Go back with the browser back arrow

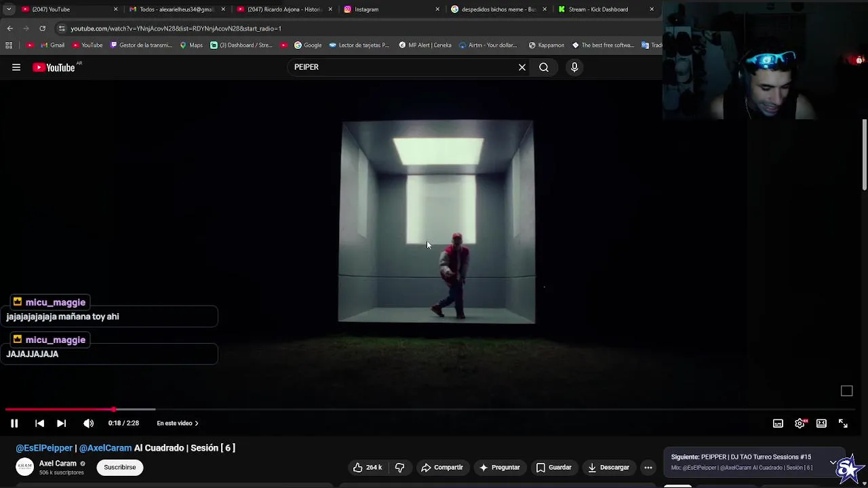tap(10, 28)
